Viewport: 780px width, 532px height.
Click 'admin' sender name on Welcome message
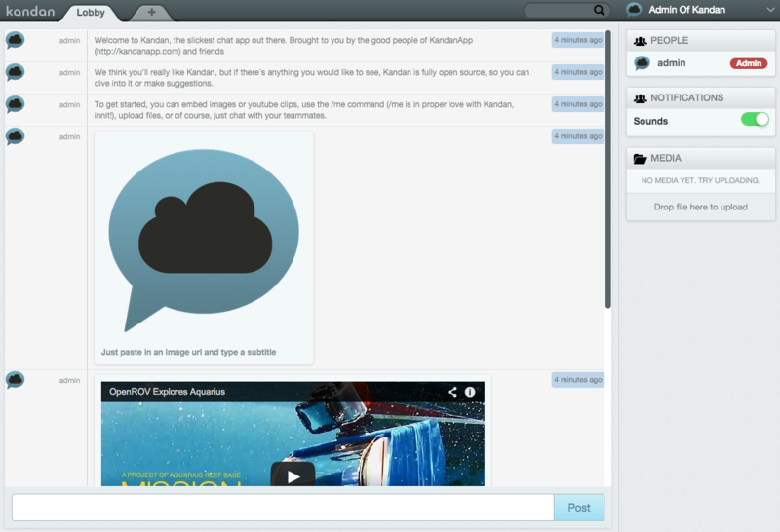tap(69, 41)
